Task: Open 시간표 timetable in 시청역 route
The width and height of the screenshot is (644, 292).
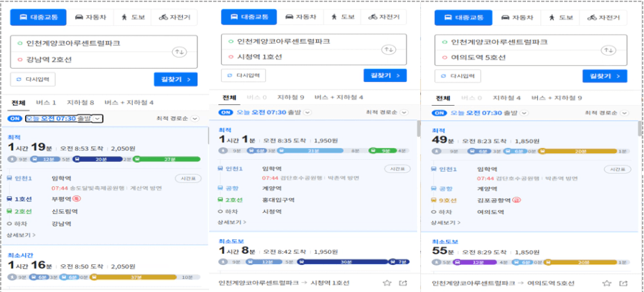Action: point(397,169)
